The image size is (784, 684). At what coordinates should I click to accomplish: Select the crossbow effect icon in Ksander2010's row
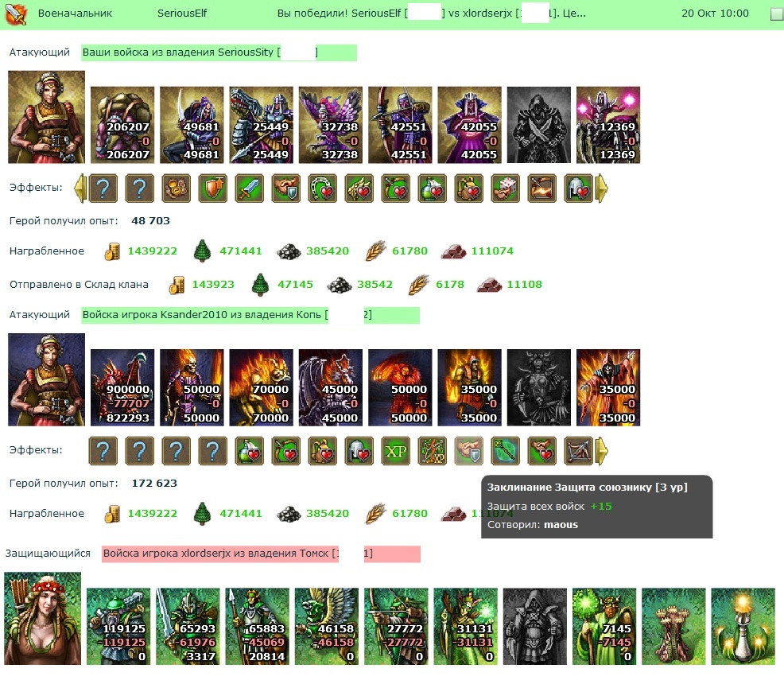[579, 451]
